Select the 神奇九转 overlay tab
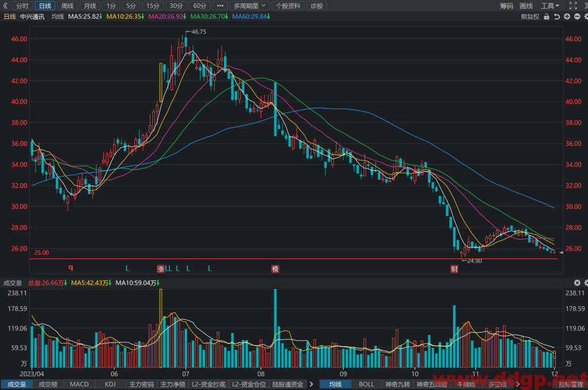 pyautogui.click(x=397, y=384)
